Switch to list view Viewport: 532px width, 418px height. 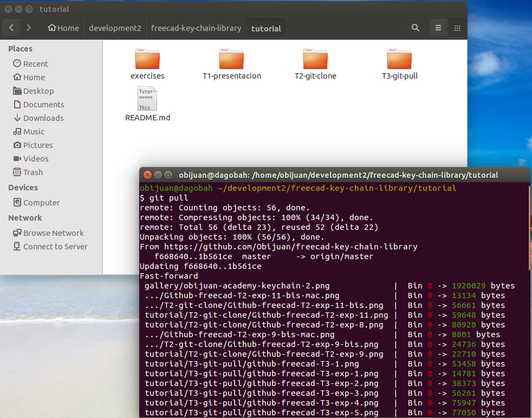438,28
